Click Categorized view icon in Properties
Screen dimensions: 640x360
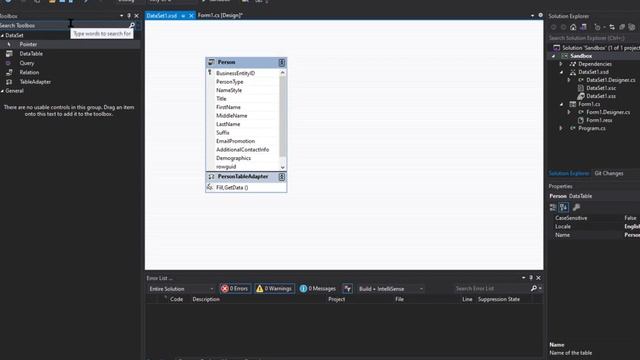click(553, 207)
